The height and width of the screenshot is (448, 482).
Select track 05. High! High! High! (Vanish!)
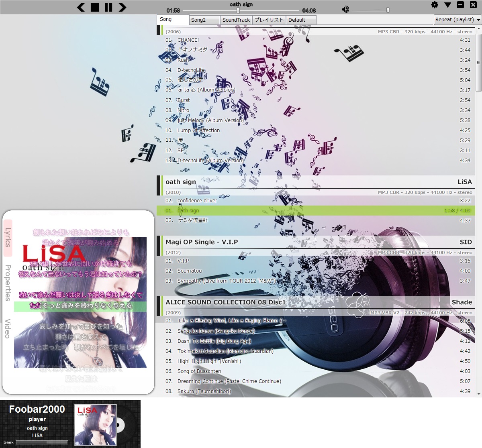click(x=316, y=361)
